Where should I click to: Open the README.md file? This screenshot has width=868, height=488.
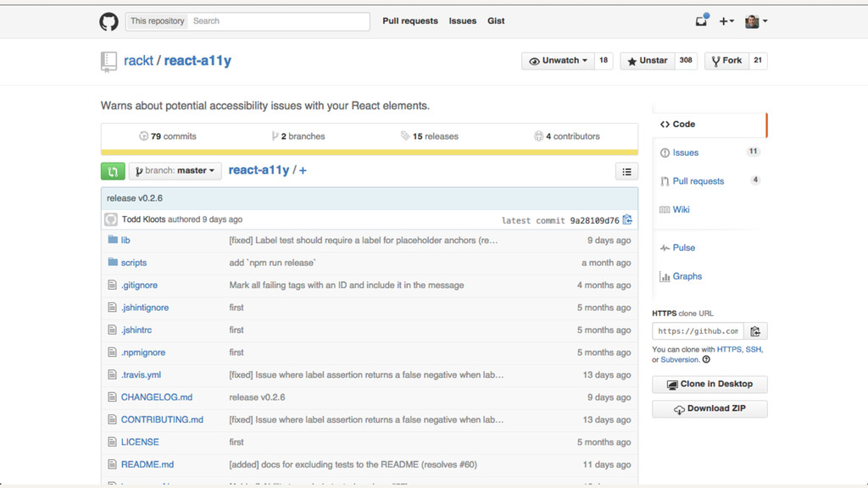[x=147, y=464]
